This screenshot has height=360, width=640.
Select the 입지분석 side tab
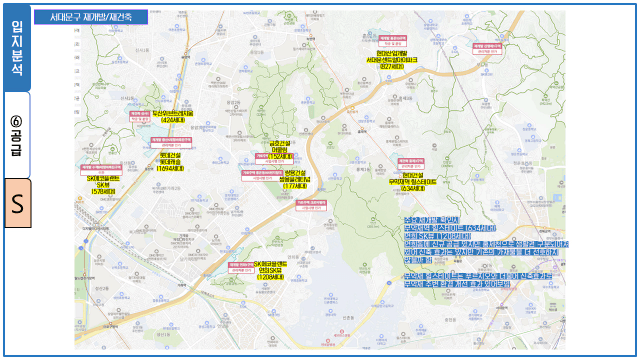point(17,48)
